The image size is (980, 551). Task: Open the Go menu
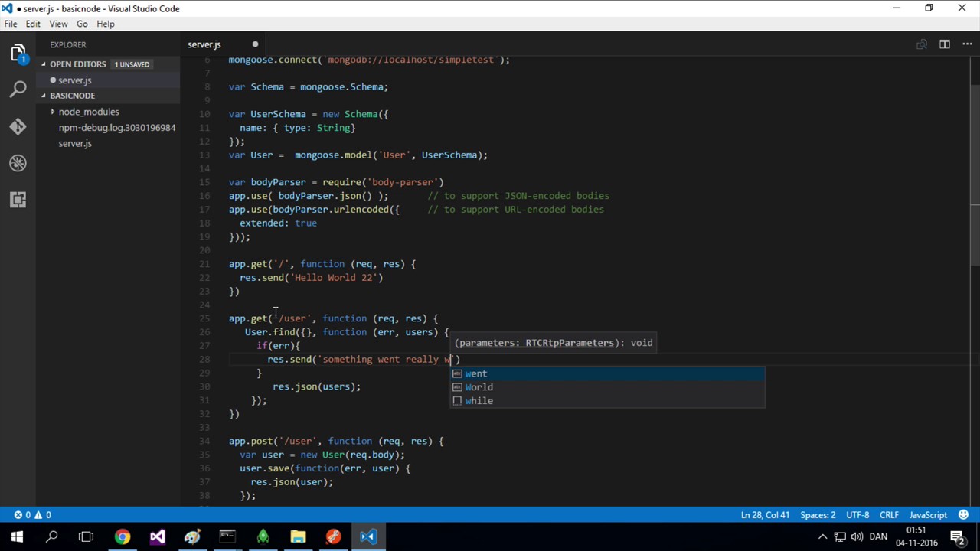tap(82, 24)
